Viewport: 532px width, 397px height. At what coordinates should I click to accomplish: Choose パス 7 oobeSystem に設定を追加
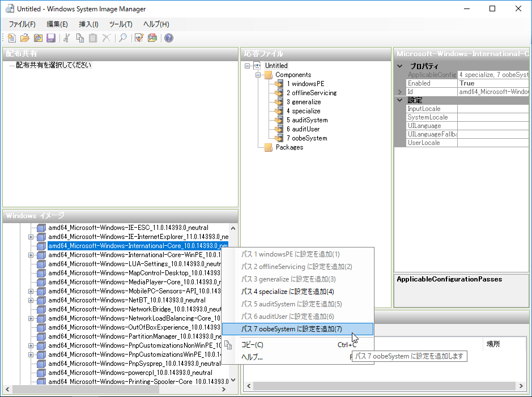coord(297,329)
